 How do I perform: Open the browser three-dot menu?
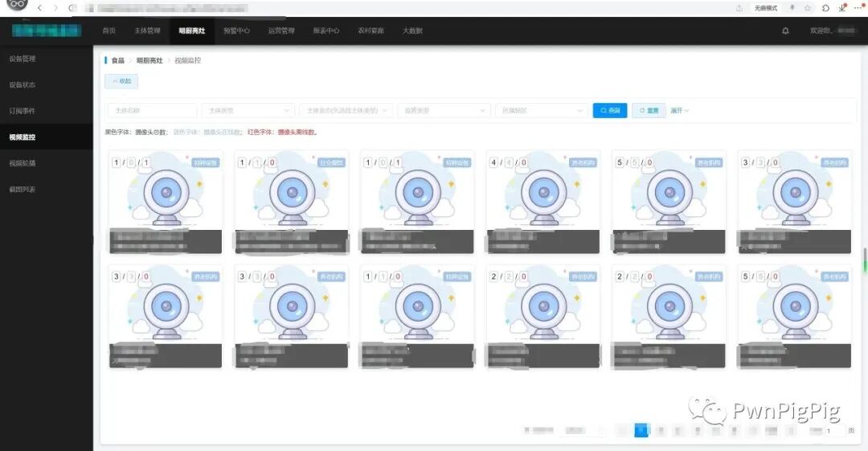click(858, 7)
